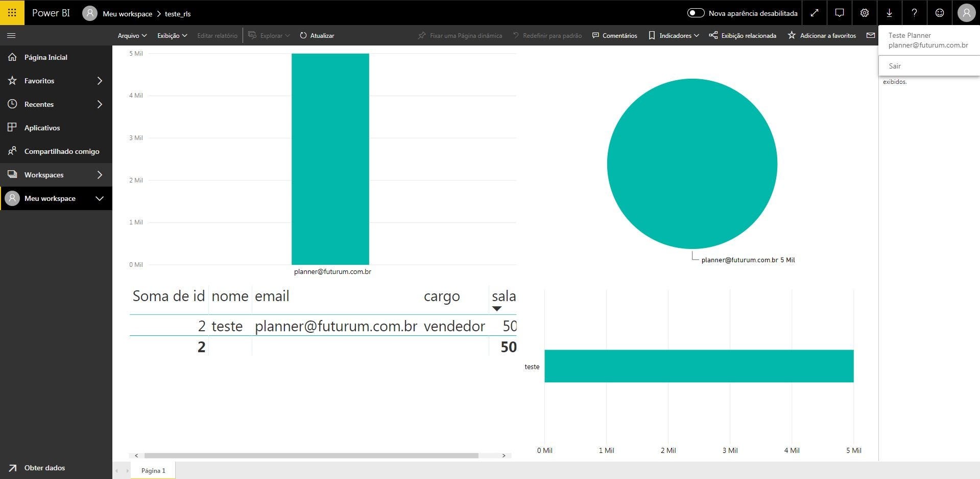Image resolution: width=980 pixels, height=479 pixels.
Task: Click Atualizar refresh button
Action: click(317, 35)
